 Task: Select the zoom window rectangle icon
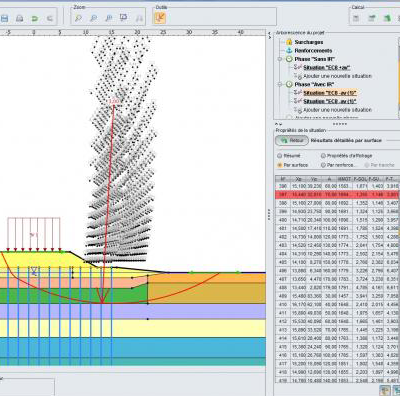coord(123,17)
